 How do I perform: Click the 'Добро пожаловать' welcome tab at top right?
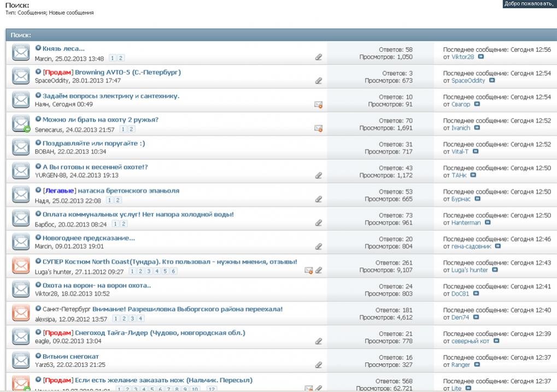[529, 4]
